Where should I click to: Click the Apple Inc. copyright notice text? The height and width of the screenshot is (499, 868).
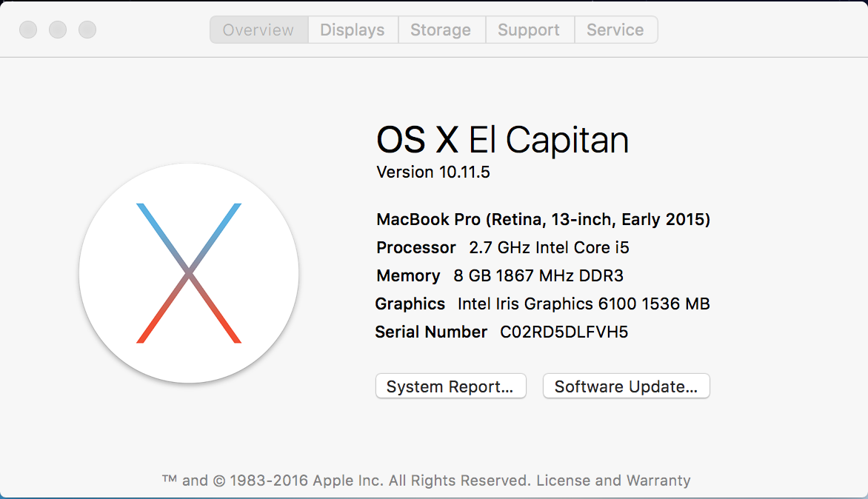pos(345,480)
